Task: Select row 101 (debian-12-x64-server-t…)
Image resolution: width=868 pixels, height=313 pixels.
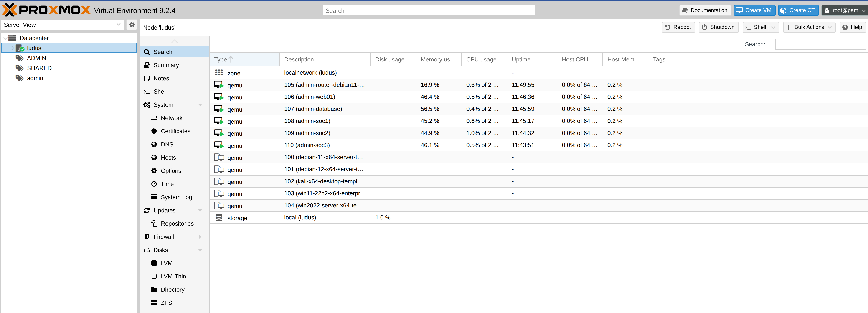Action: [538, 169]
